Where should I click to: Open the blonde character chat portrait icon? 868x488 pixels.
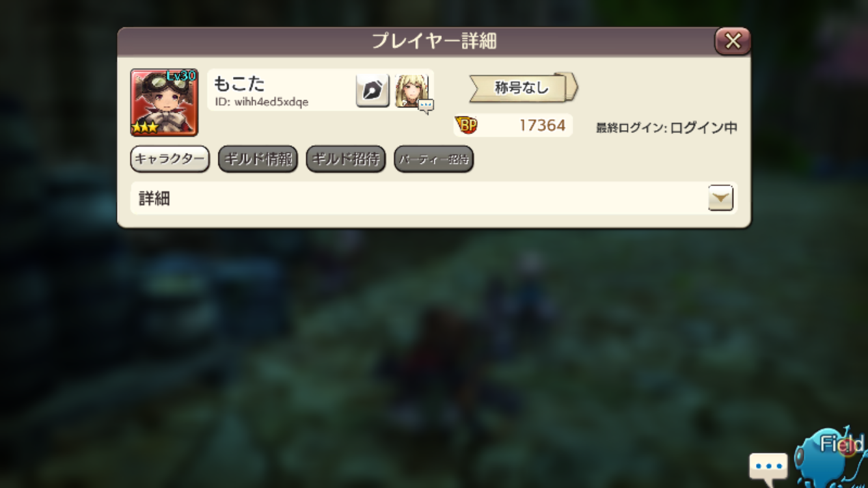click(x=413, y=92)
